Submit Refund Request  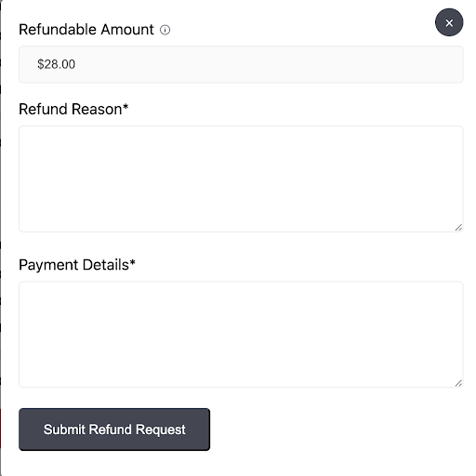point(114,430)
